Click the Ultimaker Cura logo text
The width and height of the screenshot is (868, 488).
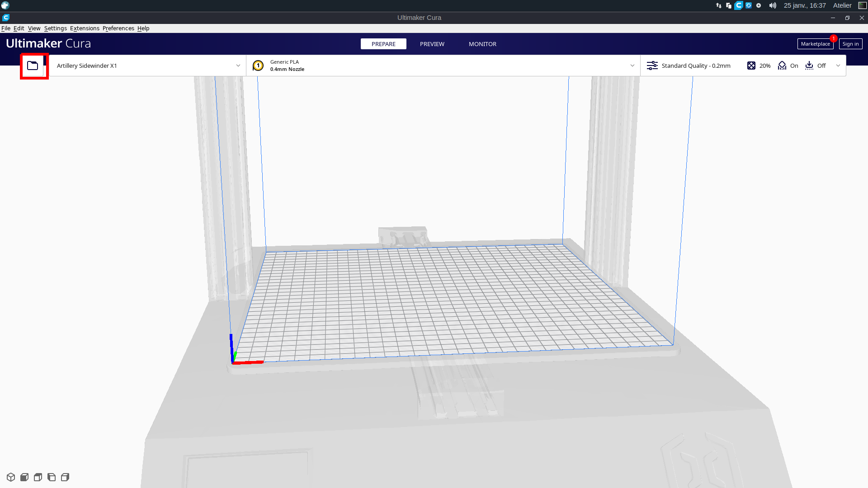48,43
